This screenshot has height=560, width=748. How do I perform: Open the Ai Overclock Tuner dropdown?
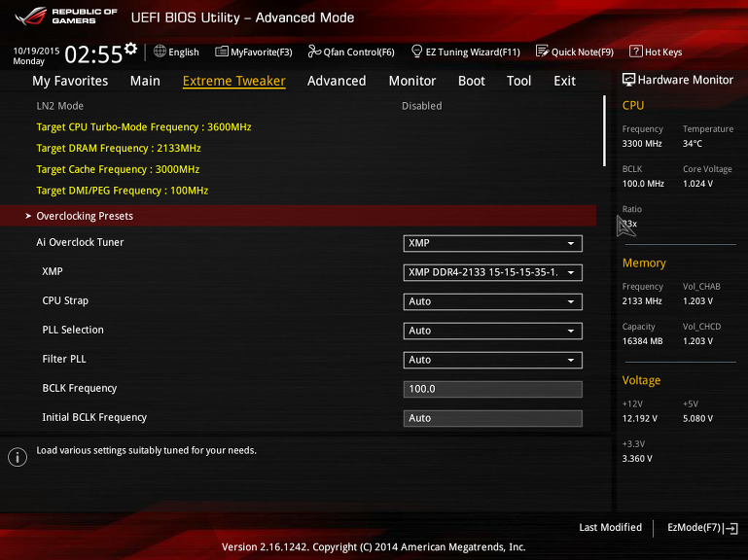click(493, 243)
